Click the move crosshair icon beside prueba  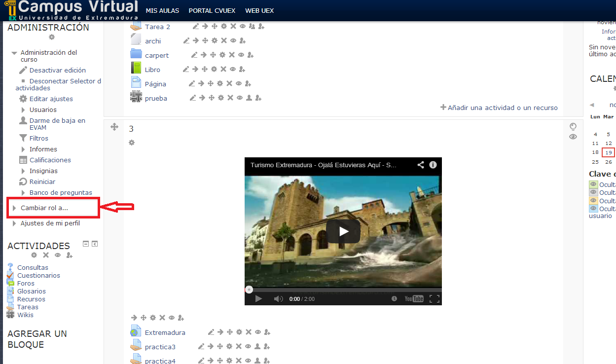click(x=212, y=98)
